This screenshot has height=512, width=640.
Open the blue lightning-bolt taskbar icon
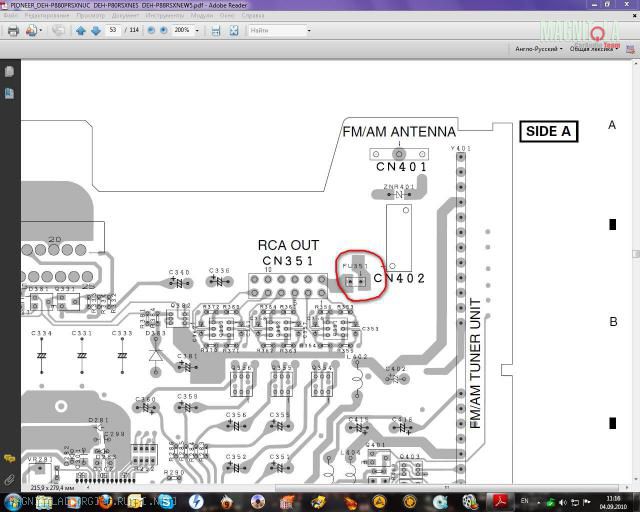[x=196, y=502]
